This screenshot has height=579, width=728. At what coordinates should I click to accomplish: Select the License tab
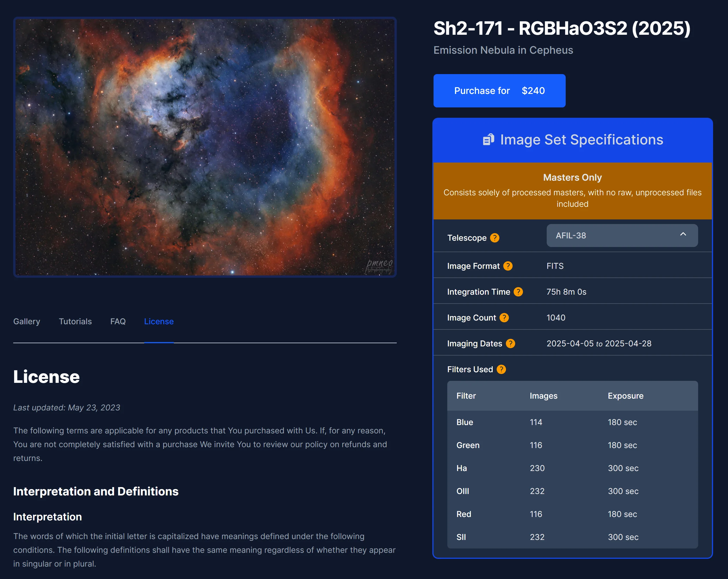[x=159, y=321]
